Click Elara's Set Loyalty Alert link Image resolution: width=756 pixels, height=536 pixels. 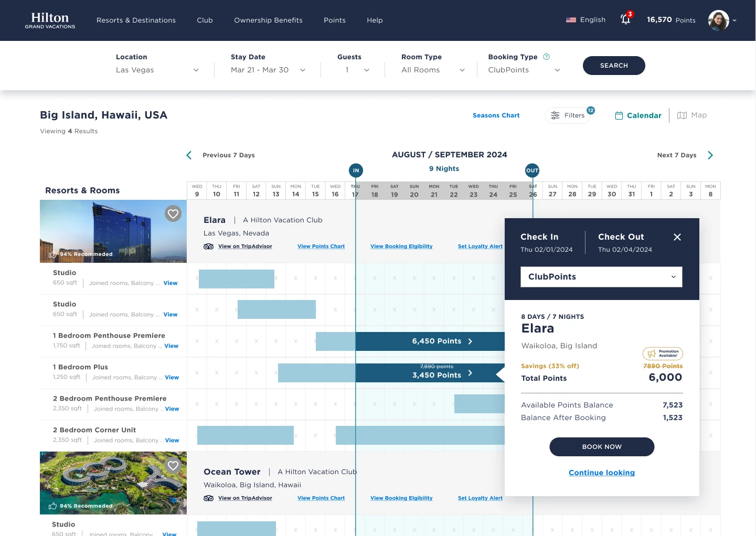point(480,246)
